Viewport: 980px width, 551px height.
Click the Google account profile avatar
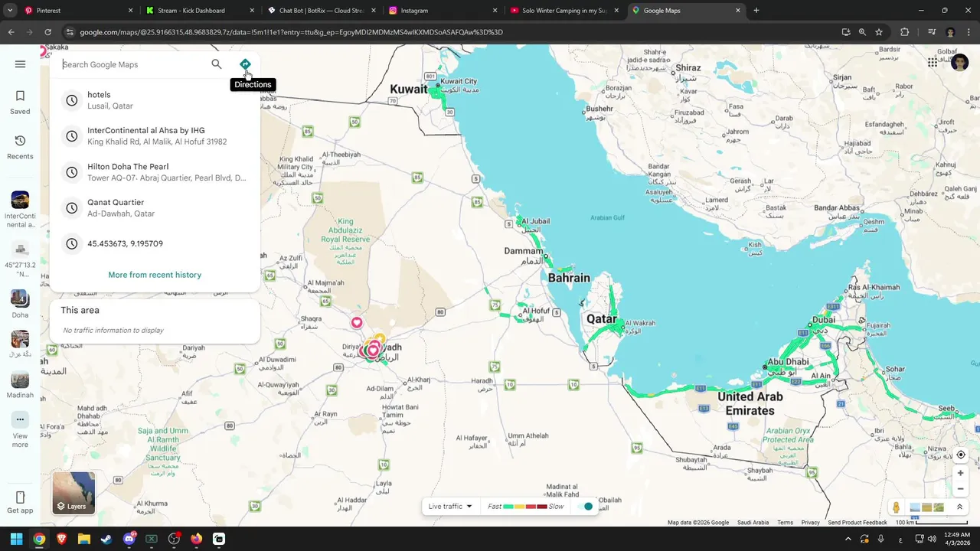pyautogui.click(x=959, y=63)
